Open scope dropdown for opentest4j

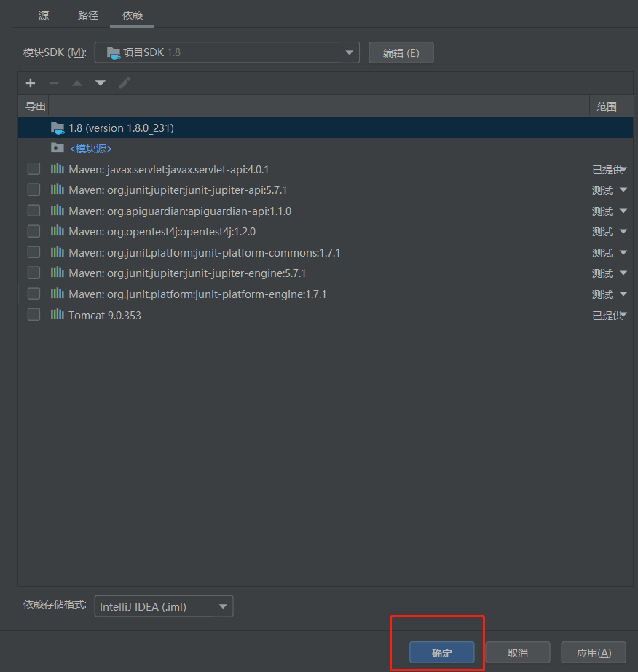click(x=623, y=232)
